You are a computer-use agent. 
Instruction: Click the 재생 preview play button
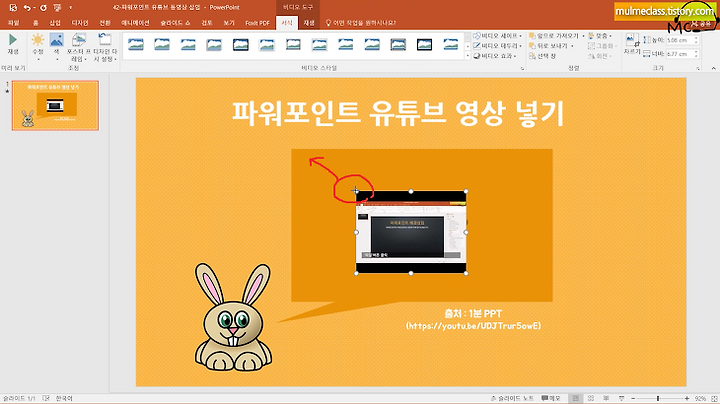click(13, 44)
